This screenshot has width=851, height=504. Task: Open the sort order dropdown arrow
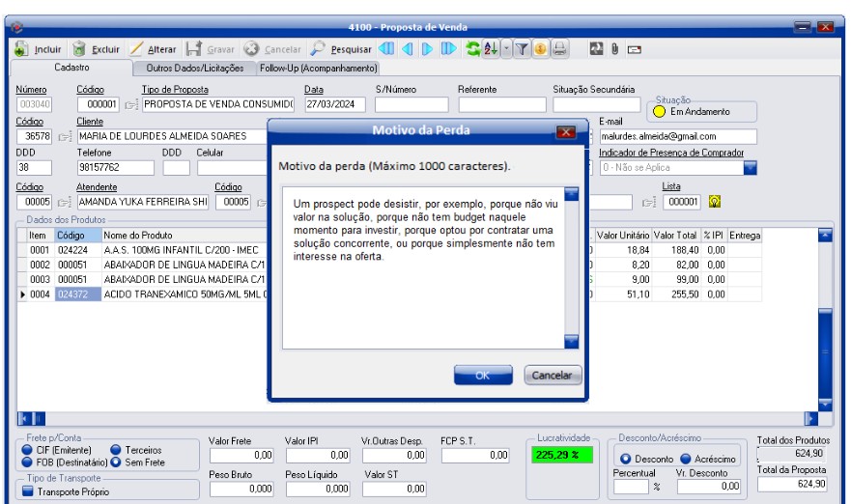(507, 49)
